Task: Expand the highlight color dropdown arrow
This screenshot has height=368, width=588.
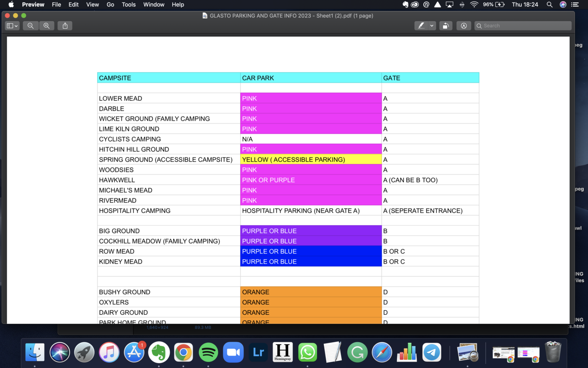Action: (432, 26)
